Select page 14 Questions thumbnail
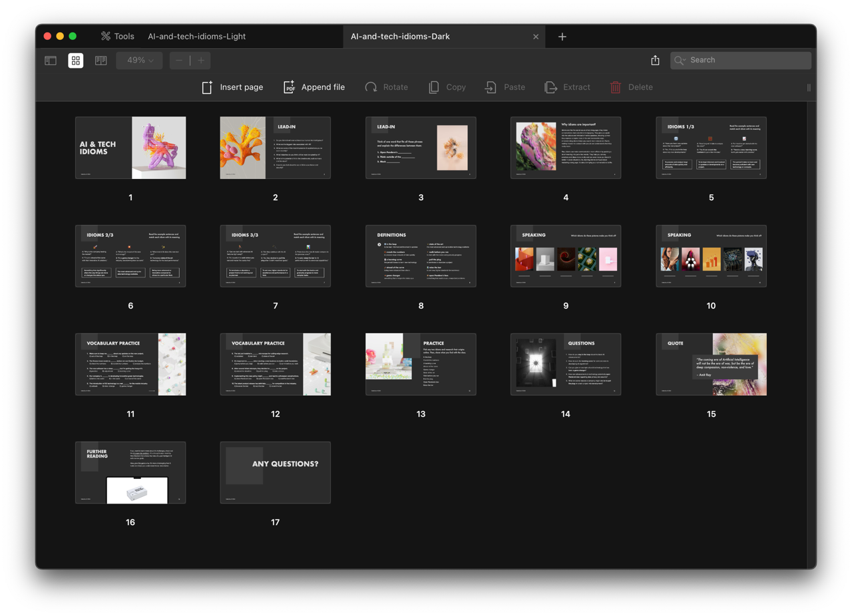 [x=566, y=365]
